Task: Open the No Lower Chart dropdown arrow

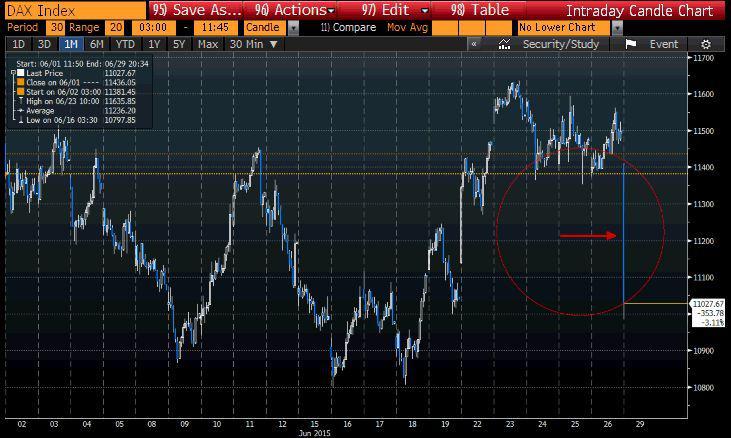Action: click(x=617, y=28)
